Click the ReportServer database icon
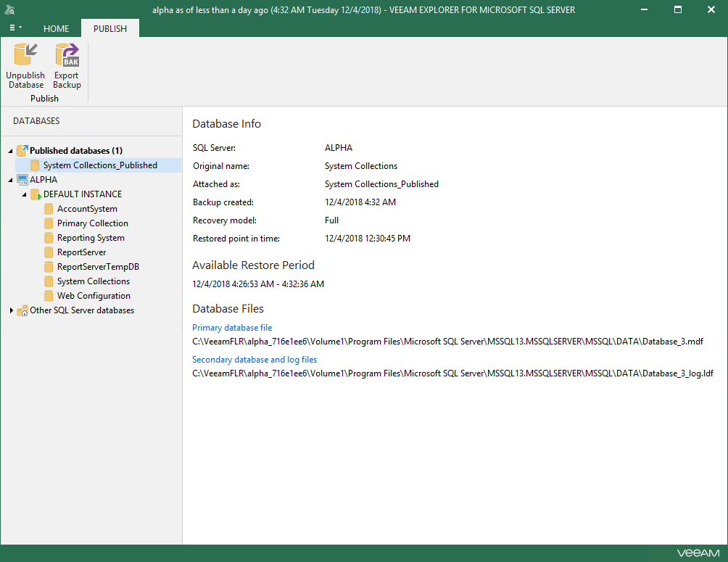The width and height of the screenshot is (728, 562). click(49, 252)
